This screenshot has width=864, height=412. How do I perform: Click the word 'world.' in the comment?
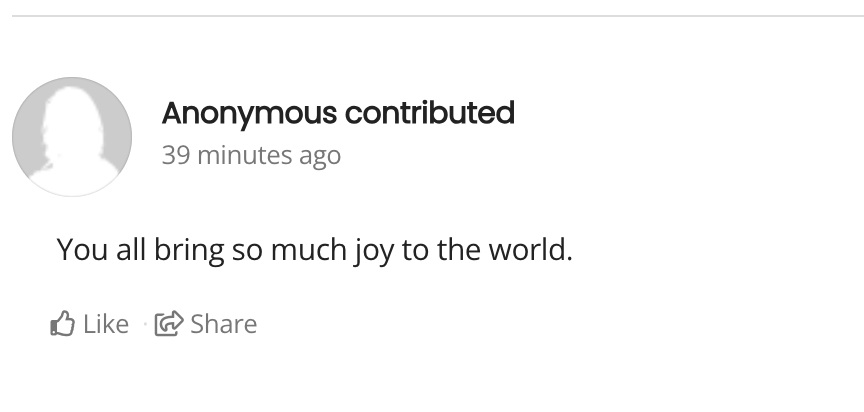(x=531, y=249)
